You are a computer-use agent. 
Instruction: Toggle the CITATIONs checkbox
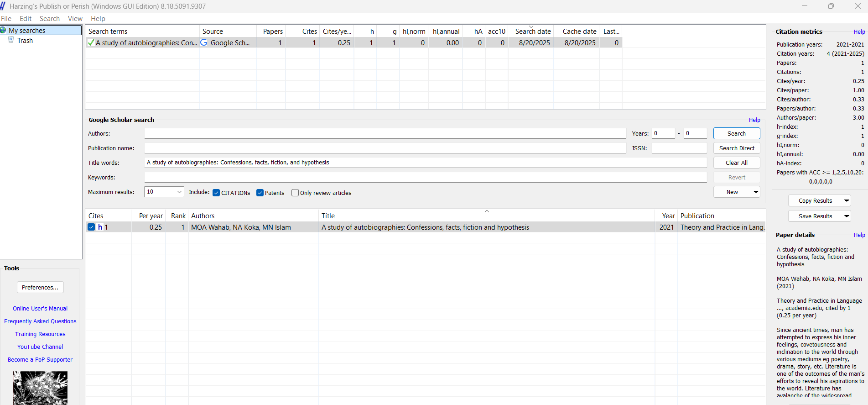(x=216, y=193)
